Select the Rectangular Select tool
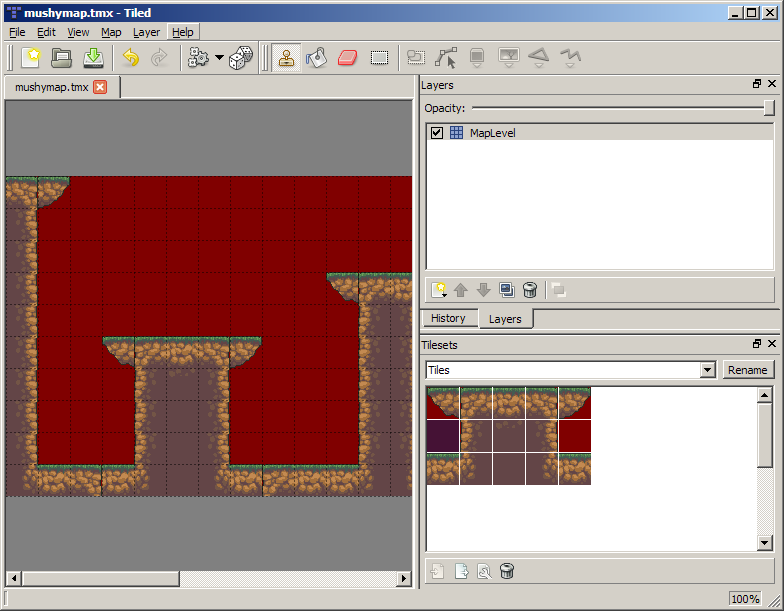The height and width of the screenshot is (611, 784). (x=380, y=58)
